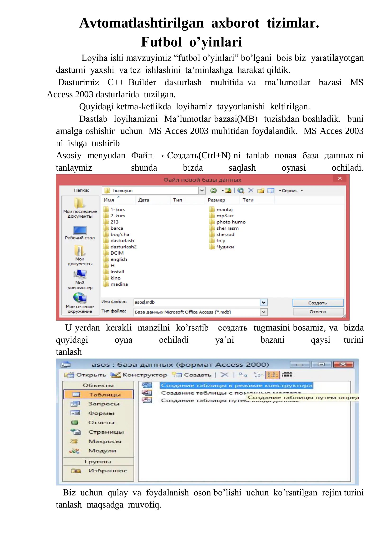The width and height of the screenshot is (392, 555).
Task: Click the Группы header bar
Action: pos(98,462)
